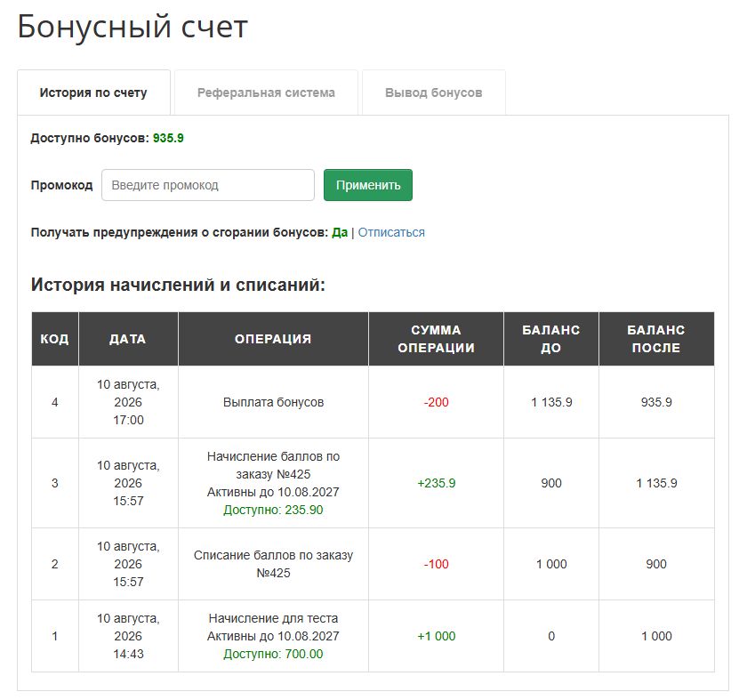Click the green +235.9 amount

pos(437,483)
